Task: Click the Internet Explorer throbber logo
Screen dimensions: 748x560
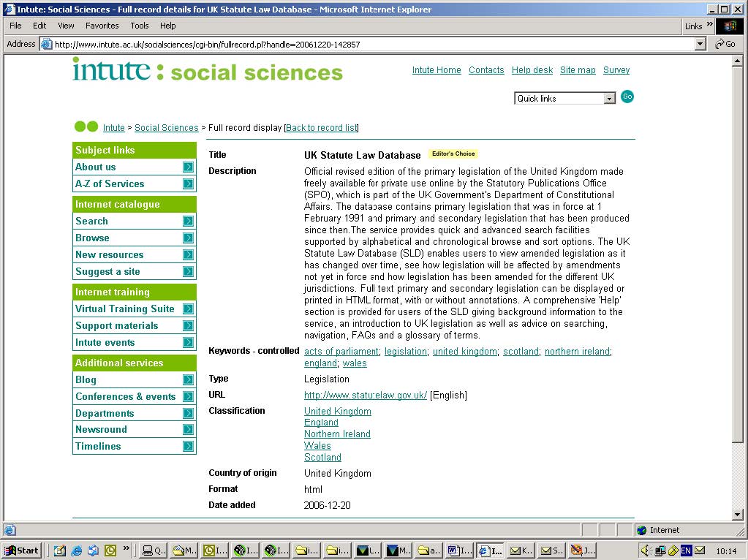Action: [x=729, y=26]
